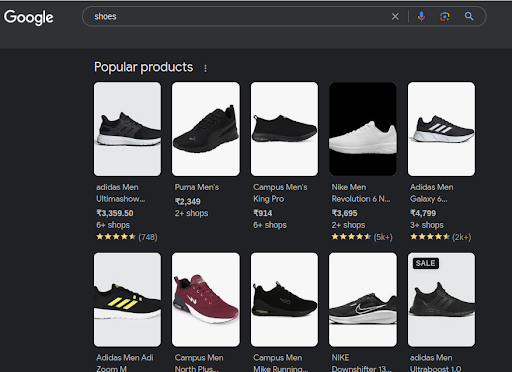
Task: Click star rating (2k+) for Adidas Galaxy
Action: [x=441, y=237]
